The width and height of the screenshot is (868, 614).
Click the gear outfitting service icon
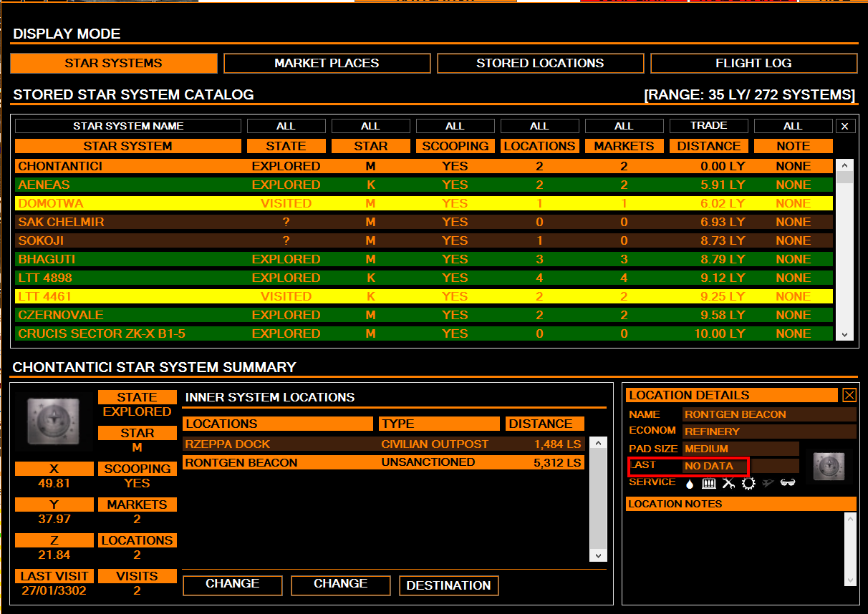748,484
